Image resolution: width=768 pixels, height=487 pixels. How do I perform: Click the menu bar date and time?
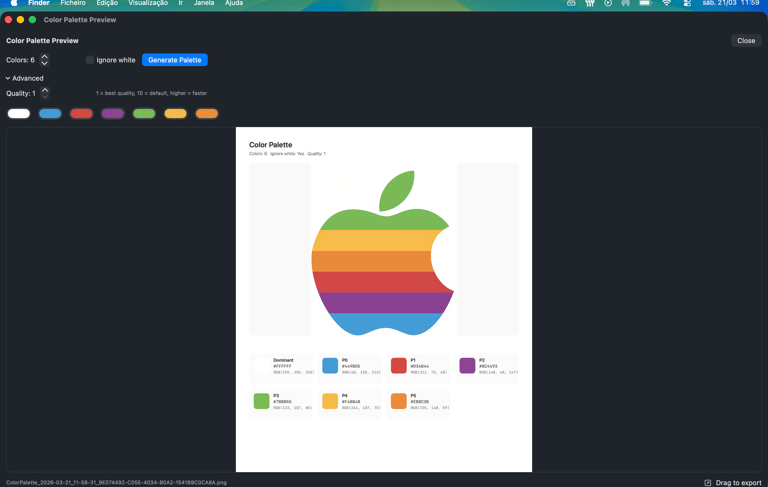point(731,3)
